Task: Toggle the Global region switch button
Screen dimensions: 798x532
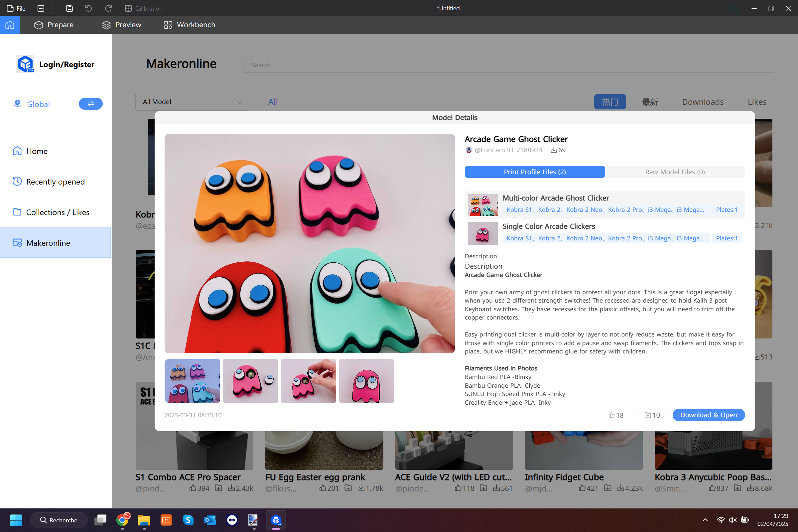Action: pyautogui.click(x=90, y=104)
